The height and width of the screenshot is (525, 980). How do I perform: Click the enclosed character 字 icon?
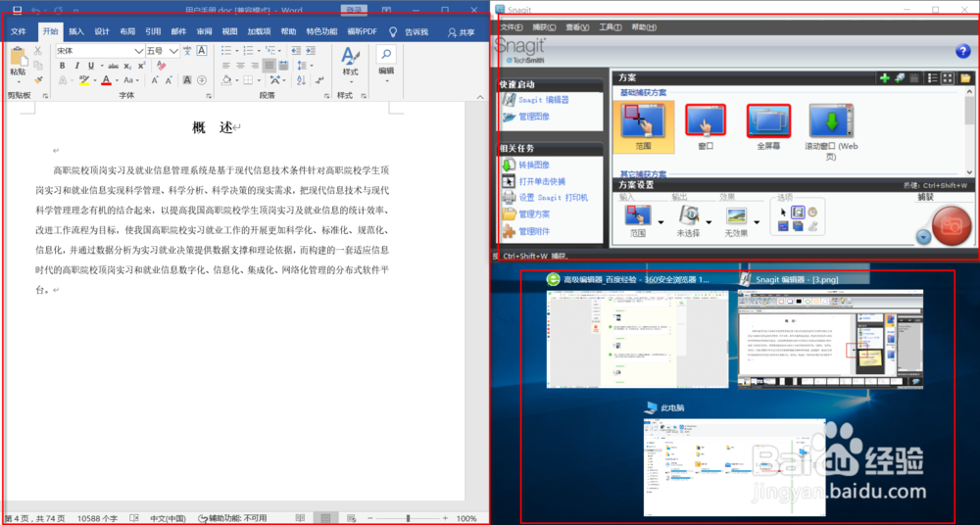click(x=202, y=80)
